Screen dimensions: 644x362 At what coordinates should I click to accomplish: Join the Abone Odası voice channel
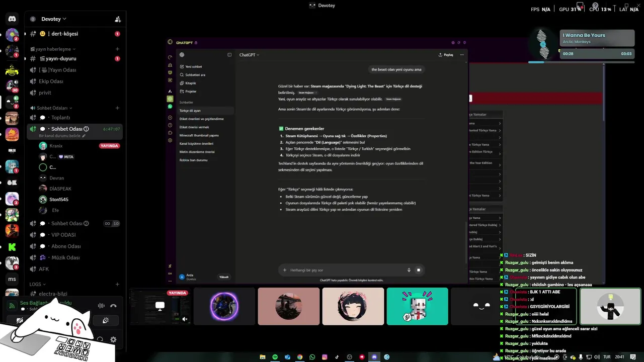pos(75,246)
